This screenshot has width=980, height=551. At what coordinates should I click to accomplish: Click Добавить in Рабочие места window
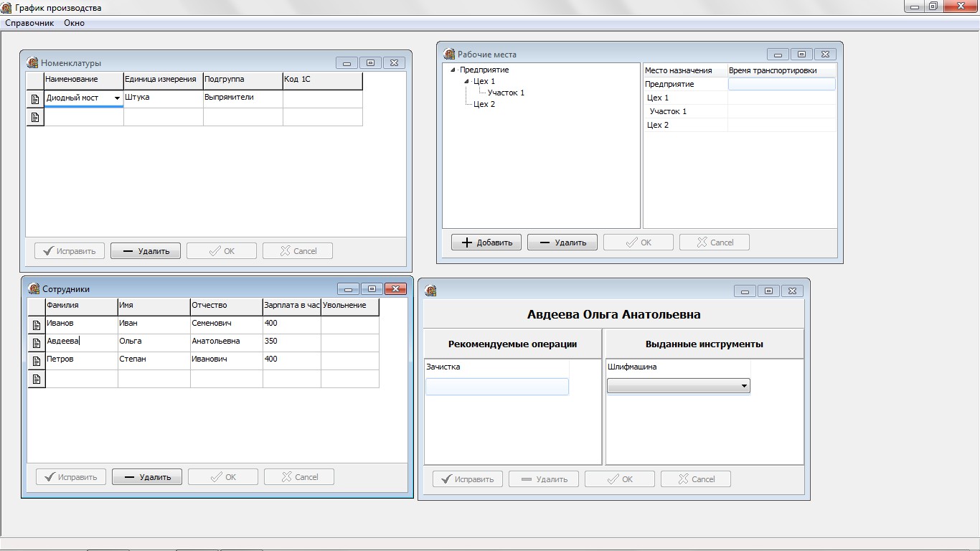pyautogui.click(x=486, y=242)
